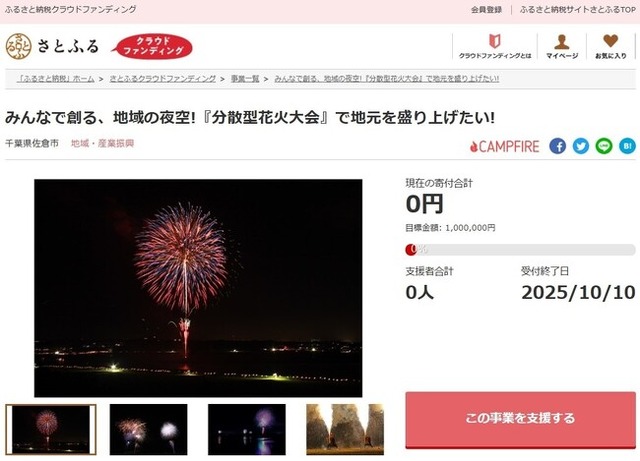The image size is (640, 461).
Task: Select the fourth handheld fireworks thumbnail
Action: pyautogui.click(x=345, y=429)
